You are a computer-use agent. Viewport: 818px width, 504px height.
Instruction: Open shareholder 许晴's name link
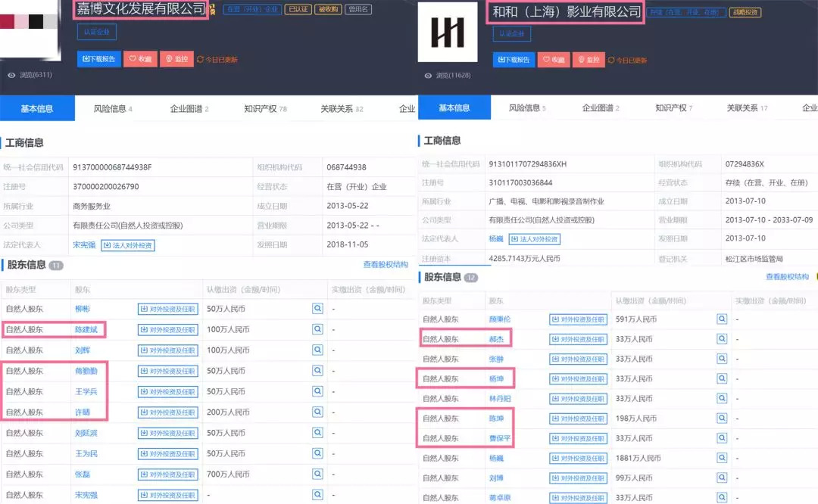(83, 412)
